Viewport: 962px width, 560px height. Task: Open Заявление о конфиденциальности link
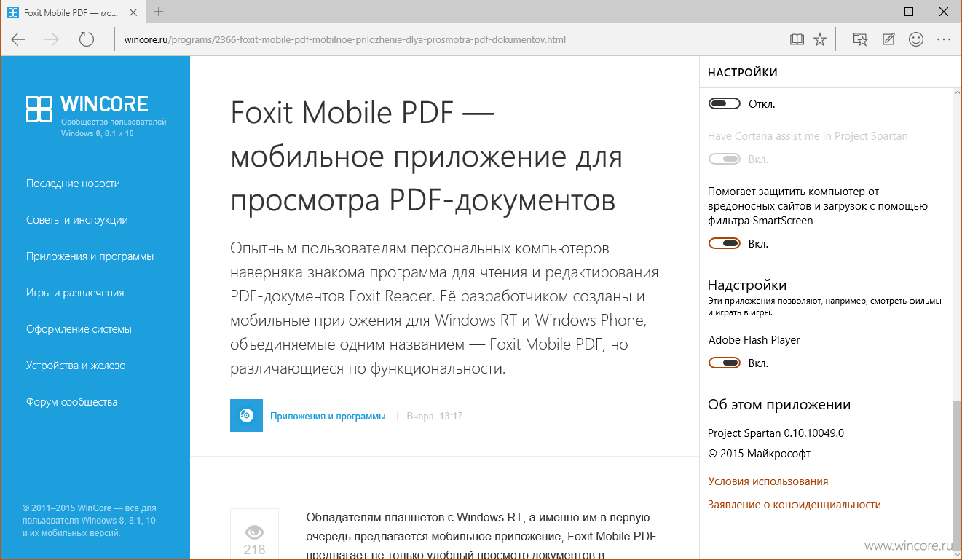795,505
